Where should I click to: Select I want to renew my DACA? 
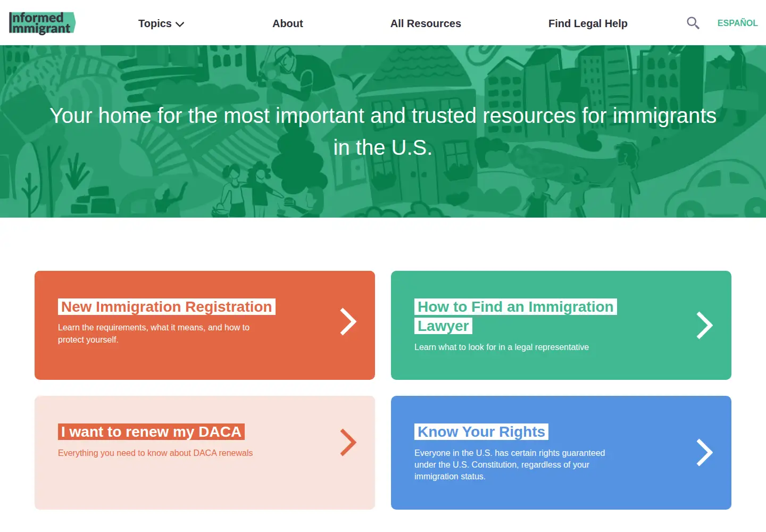click(x=151, y=431)
